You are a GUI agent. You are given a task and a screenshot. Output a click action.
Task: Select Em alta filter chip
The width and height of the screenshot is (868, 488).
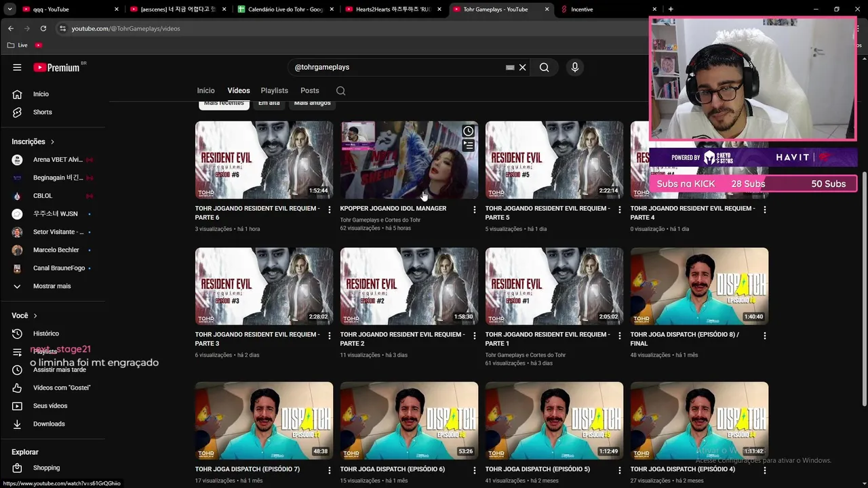tap(269, 103)
